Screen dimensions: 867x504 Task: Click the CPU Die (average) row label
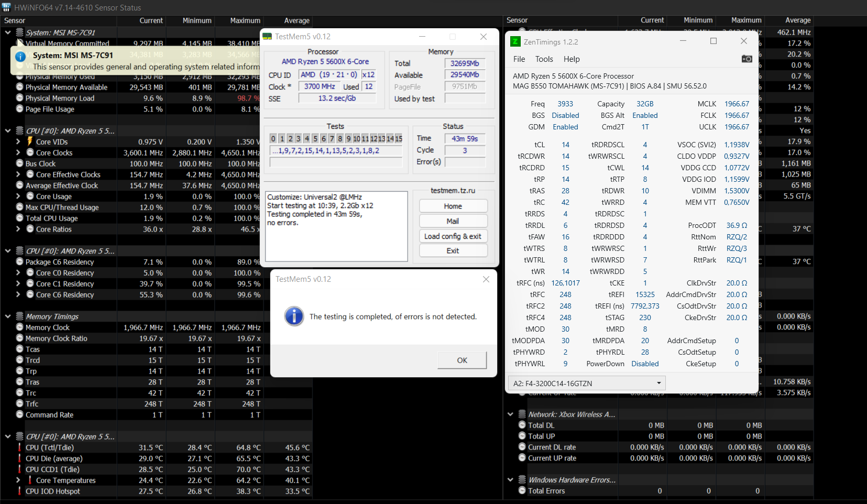[54, 458]
